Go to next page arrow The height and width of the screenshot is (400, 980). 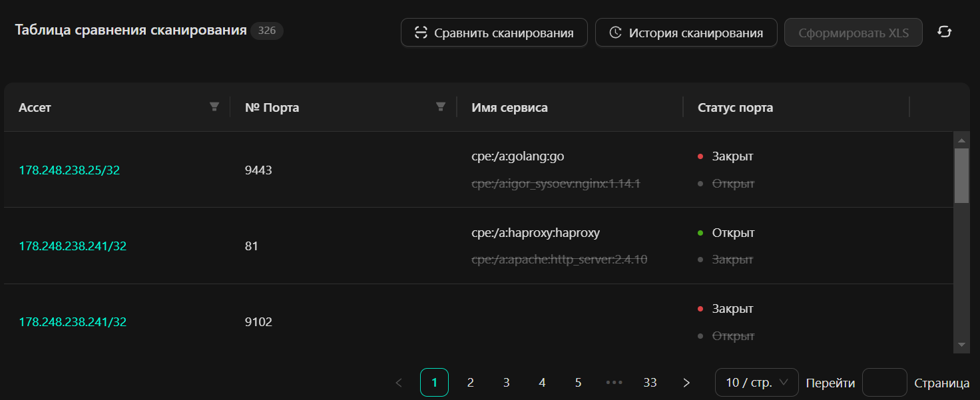(x=686, y=383)
